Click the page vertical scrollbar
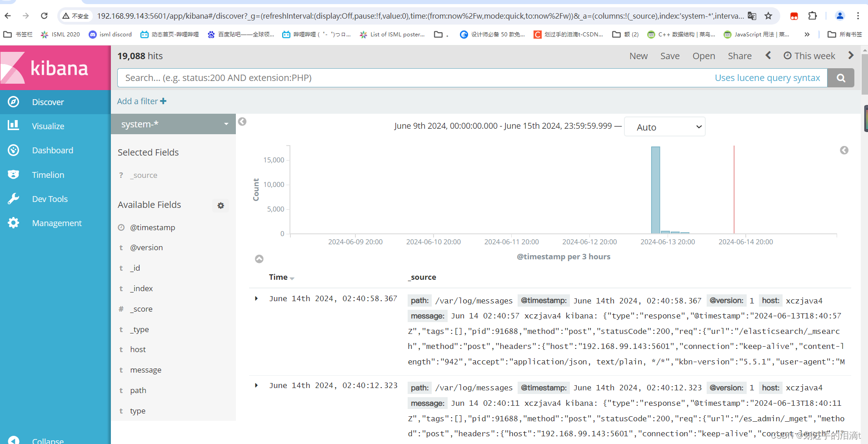Viewport: 868px width, 444px height. pos(864,75)
